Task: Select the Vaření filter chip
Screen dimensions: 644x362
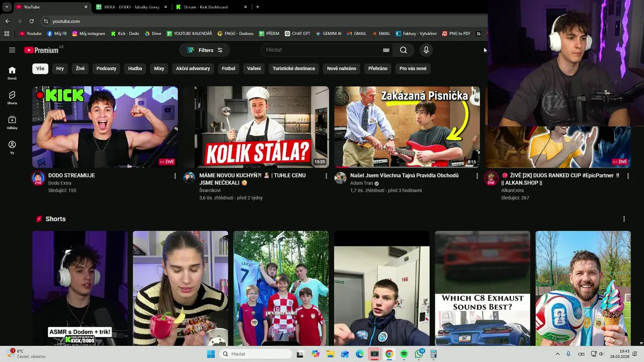Action: (x=254, y=68)
